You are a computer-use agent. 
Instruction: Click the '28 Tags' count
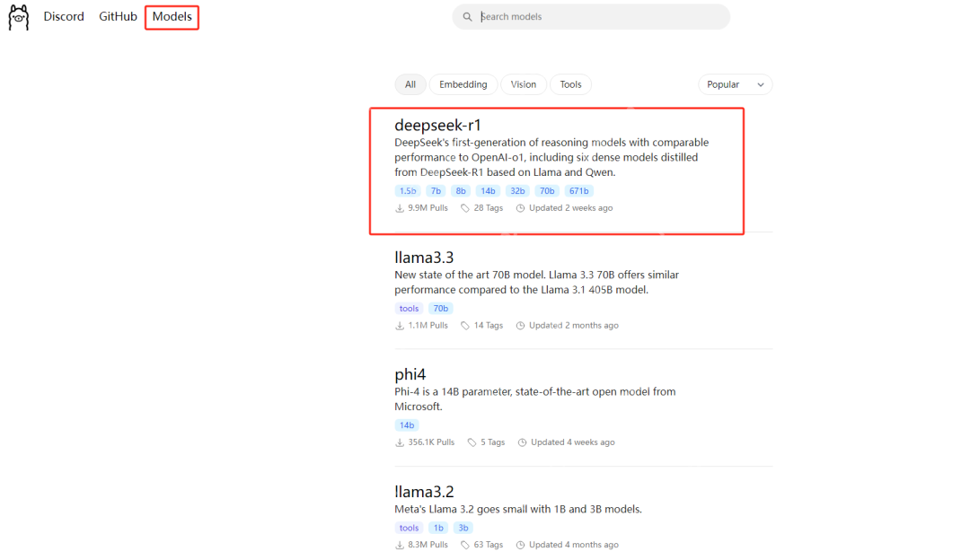489,208
